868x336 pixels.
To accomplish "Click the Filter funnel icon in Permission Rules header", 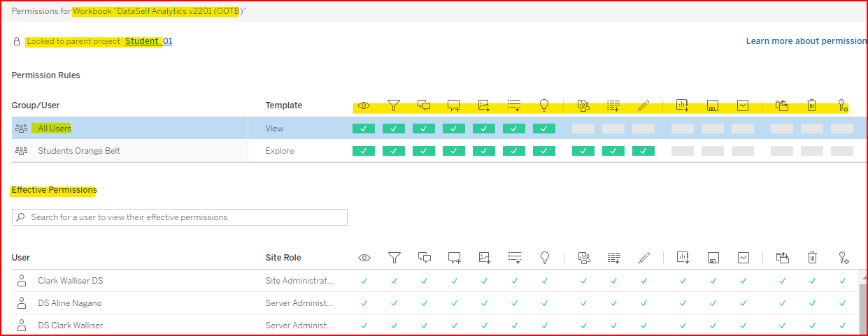I will click(394, 105).
